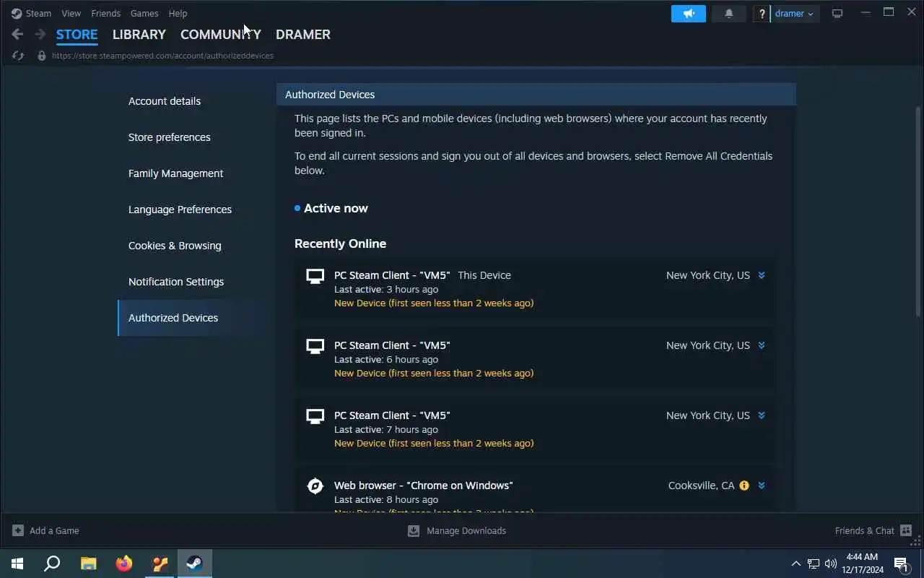Click the Steam icon in the taskbar
The width and height of the screenshot is (924, 578).
[x=194, y=564]
